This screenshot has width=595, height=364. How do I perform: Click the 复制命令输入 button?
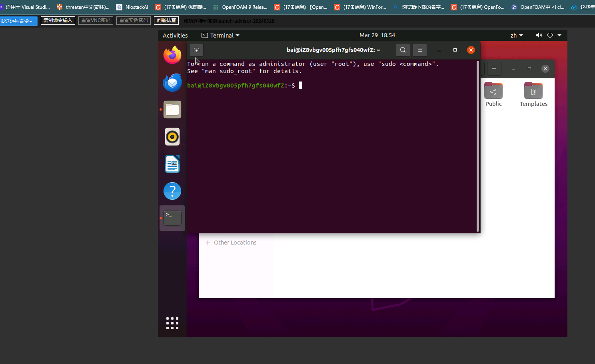[x=58, y=20]
